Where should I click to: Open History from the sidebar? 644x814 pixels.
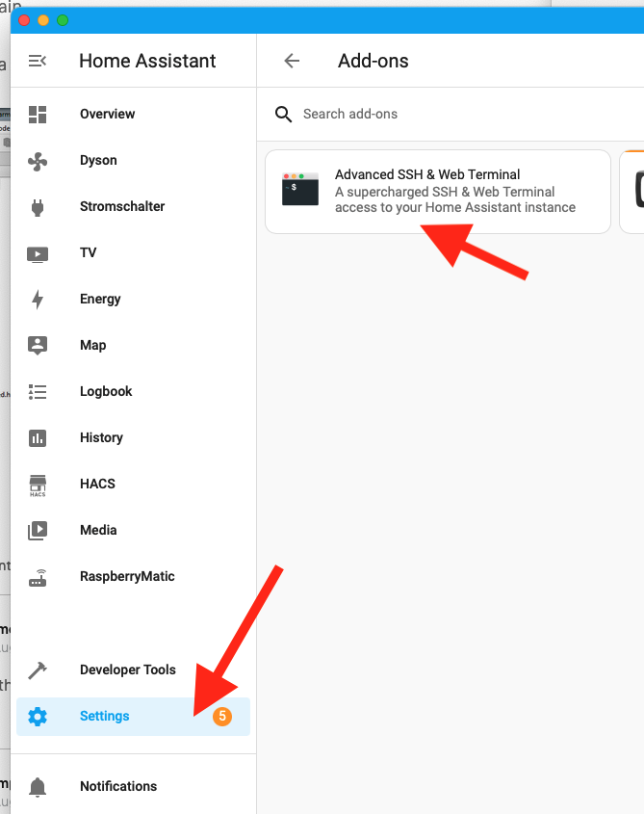coord(101,438)
